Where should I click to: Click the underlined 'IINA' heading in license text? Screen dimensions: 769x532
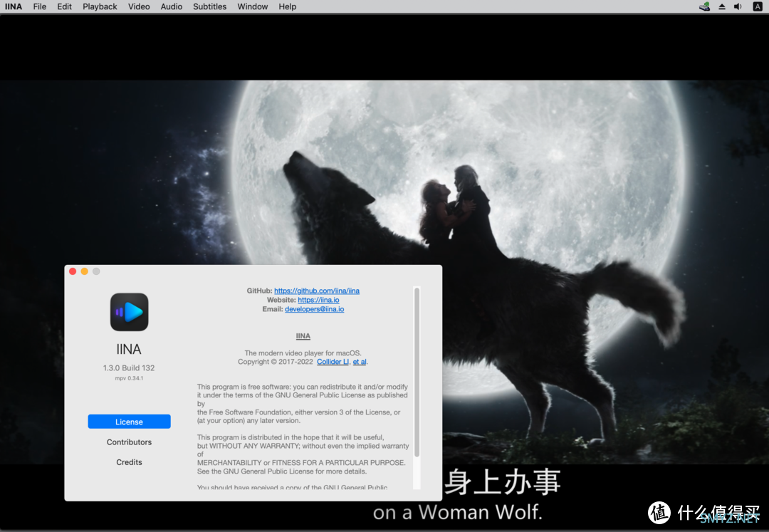(303, 336)
